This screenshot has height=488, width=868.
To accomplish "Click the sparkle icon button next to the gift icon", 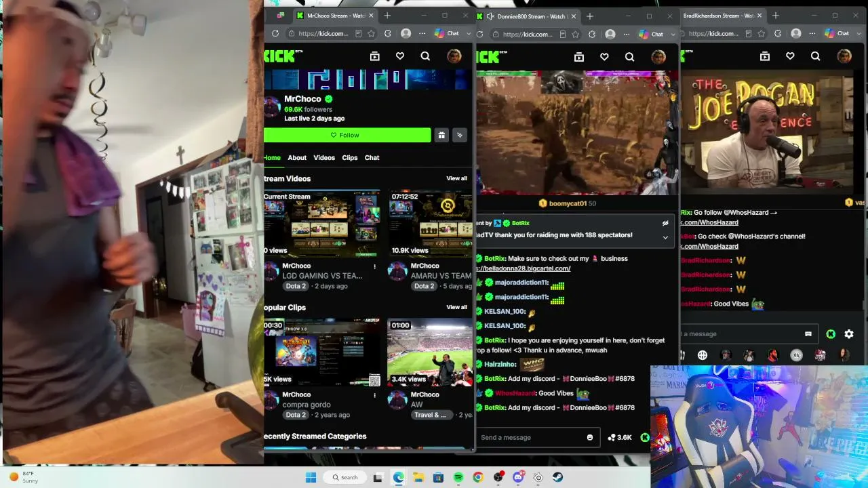I will pyautogui.click(x=460, y=135).
